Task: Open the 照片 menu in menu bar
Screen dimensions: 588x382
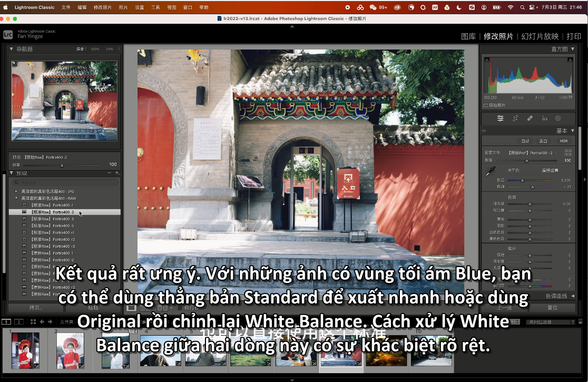Action: click(x=123, y=7)
